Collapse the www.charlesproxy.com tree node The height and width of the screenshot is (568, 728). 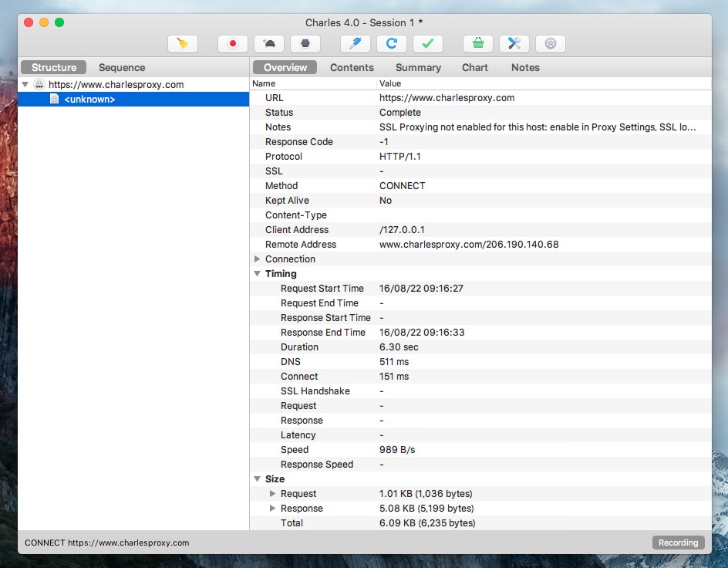tap(25, 85)
